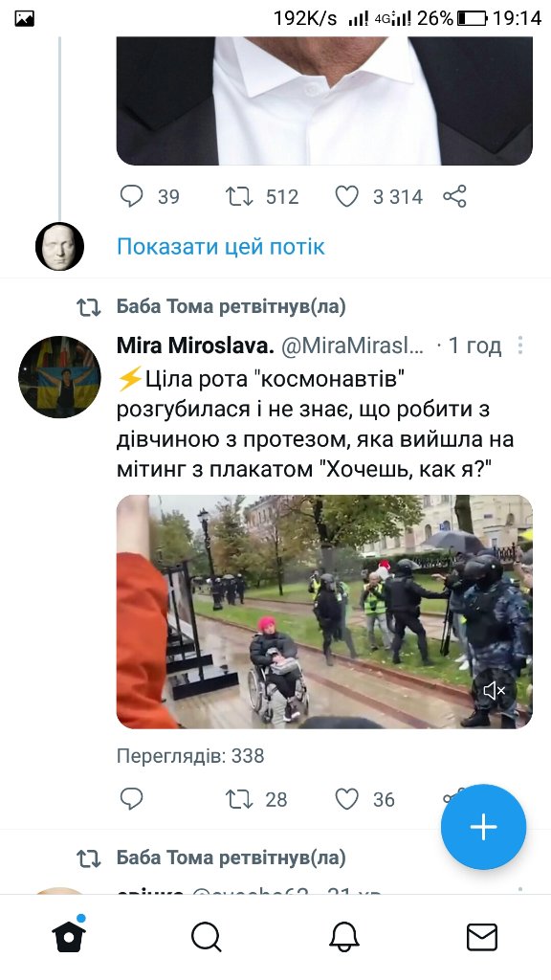
Task: Retweet the post with 512 retweets
Action: coord(239,197)
